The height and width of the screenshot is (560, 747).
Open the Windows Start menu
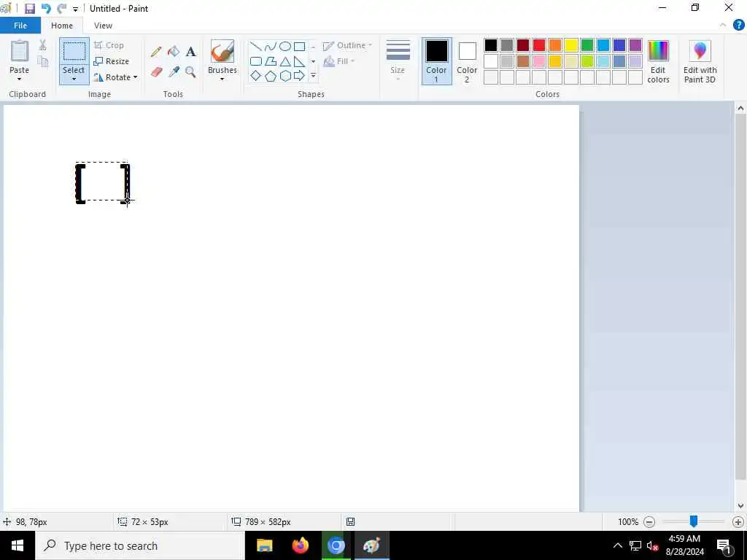click(18, 545)
